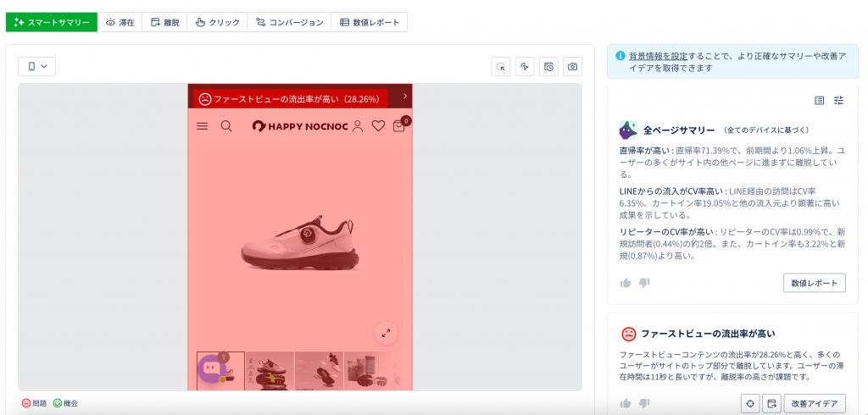Switch to the 離脱 tab
868x415 pixels.
click(x=164, y=22)
